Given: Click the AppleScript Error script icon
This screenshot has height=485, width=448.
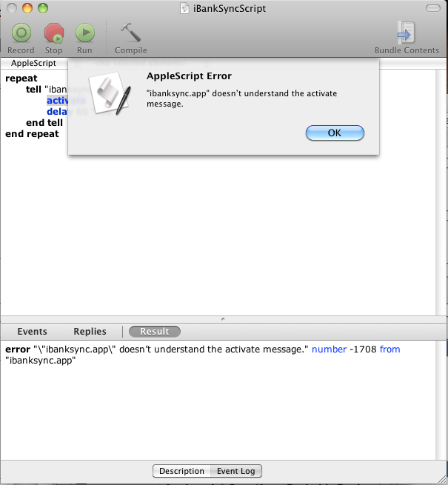Looking at the screenshot, I should 110,93.
